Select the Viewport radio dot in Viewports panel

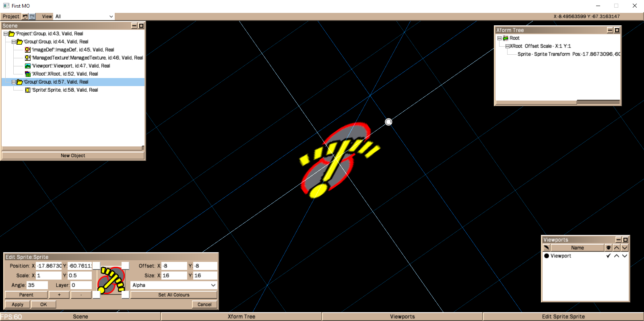pos(547,256)
